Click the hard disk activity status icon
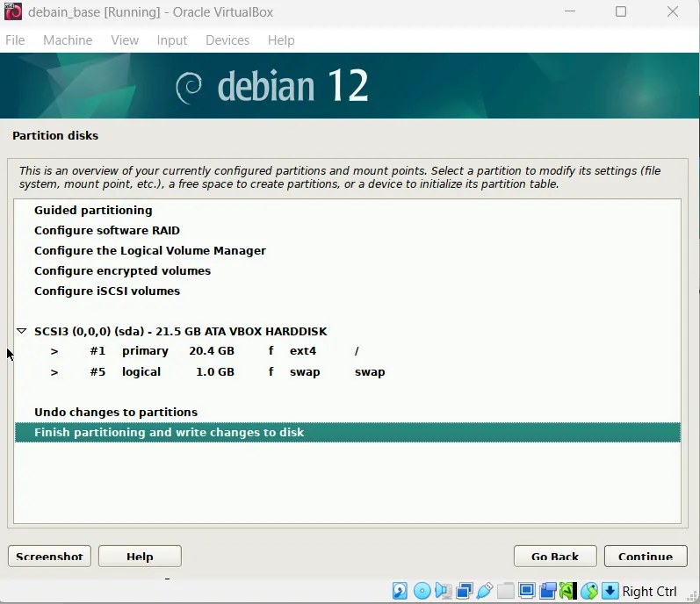700x604 pixels. [x=400, y=591]
